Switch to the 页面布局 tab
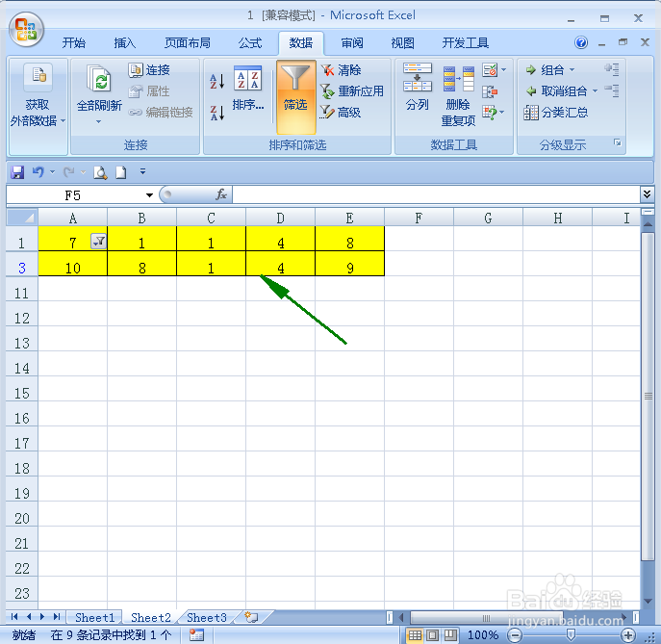661x644 pixels. [x=188, y=43]
